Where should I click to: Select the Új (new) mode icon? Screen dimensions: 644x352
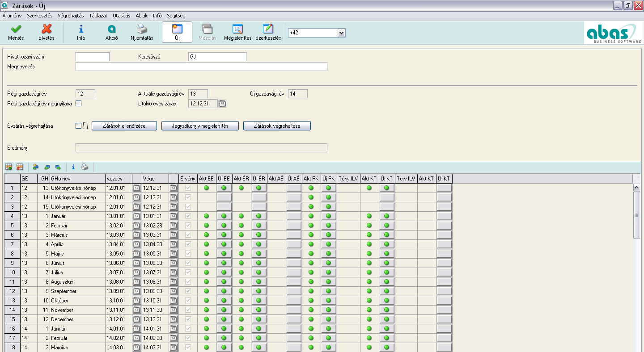(177, 29)
